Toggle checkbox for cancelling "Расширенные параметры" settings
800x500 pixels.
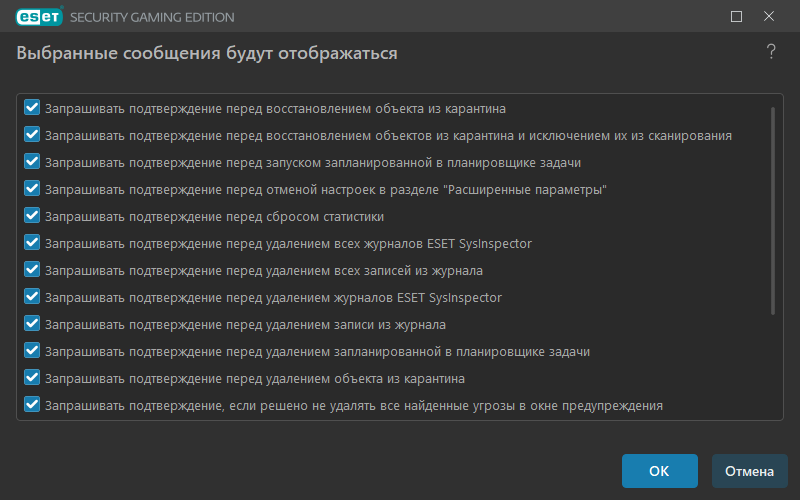point(32,189)
